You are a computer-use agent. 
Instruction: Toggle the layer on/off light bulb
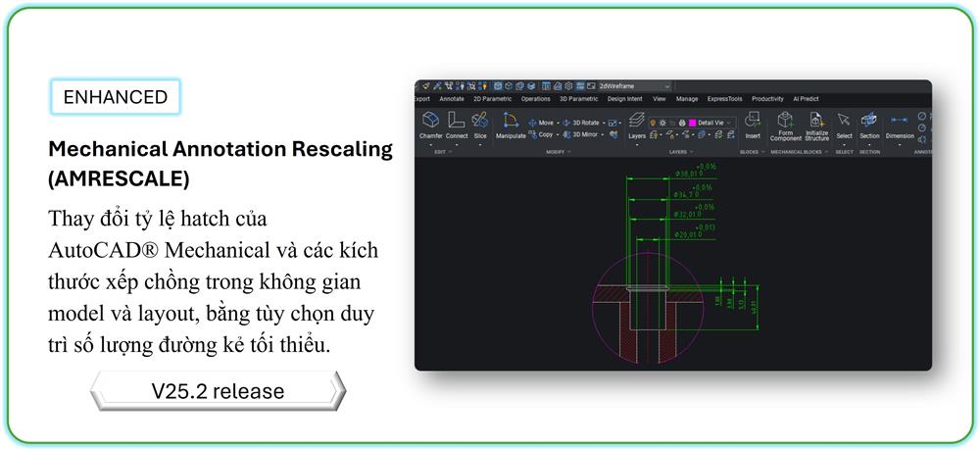pyautogui.click(x=653, y=124)
